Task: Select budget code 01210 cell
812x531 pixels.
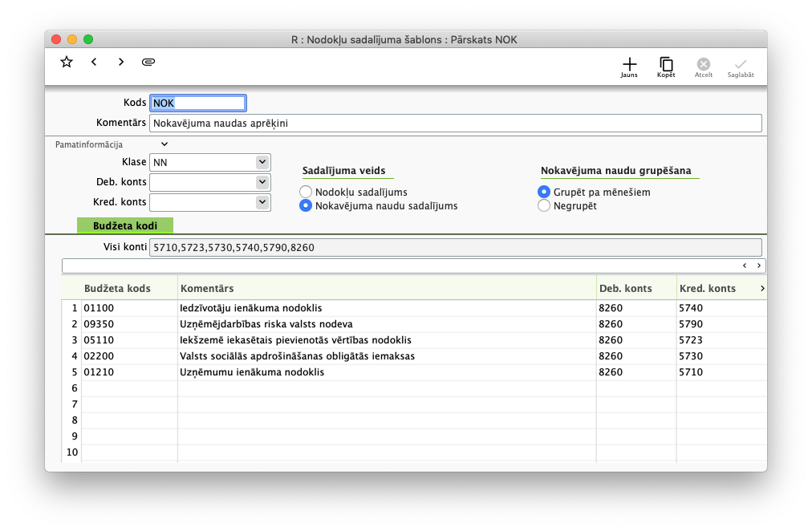Action: click(x=129, y=372)
